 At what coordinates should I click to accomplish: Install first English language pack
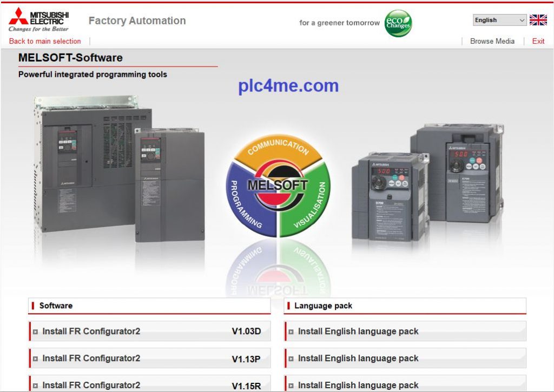point(405,331)
